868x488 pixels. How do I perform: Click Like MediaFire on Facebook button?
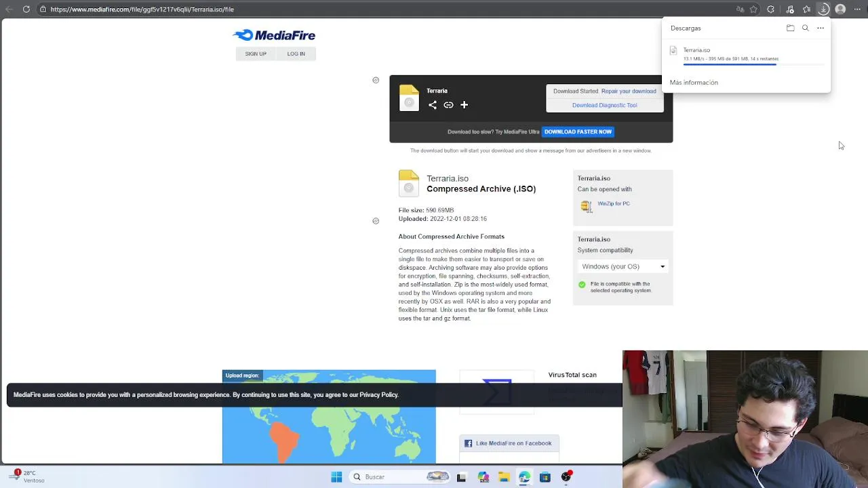pyautogui.click(x=509, y=443)
